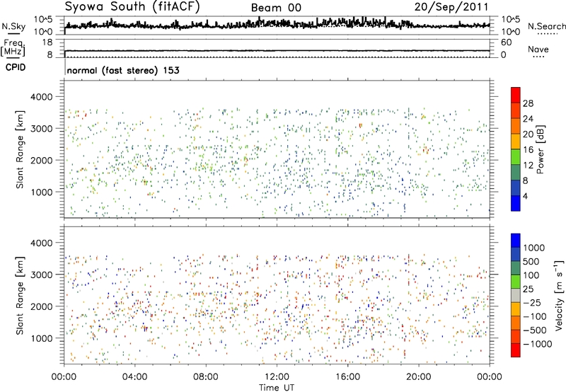Click the '24' label on power color bar
Viewport: 566px width, 392px height.
(x=528, y=119)
